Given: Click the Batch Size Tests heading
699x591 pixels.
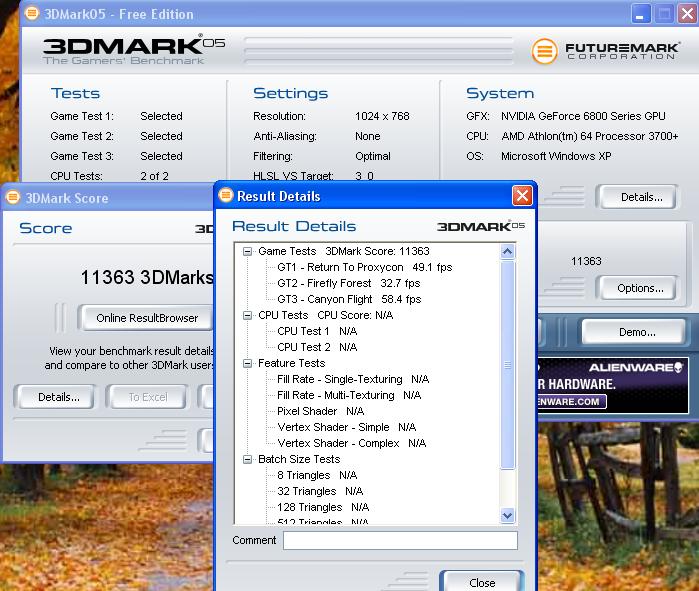Looking at the screenshot, I should (x=299, y=460).
